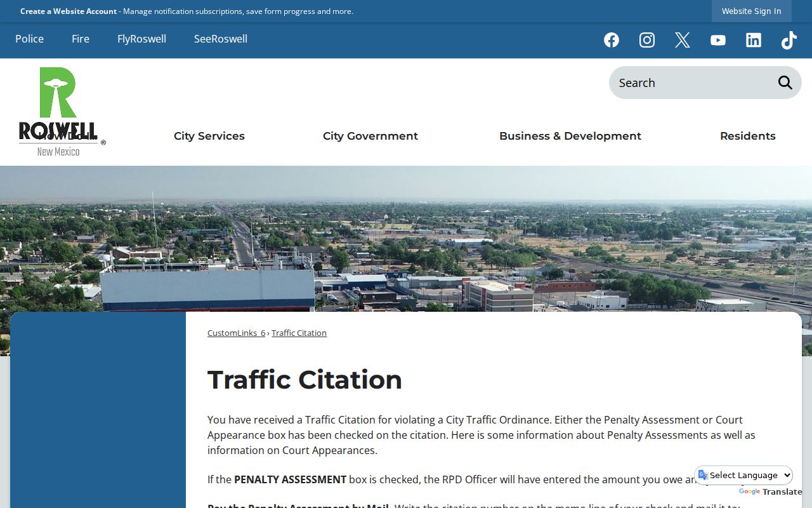
Task: Open the X (Twitter) icon
Action: coord(683,40)
